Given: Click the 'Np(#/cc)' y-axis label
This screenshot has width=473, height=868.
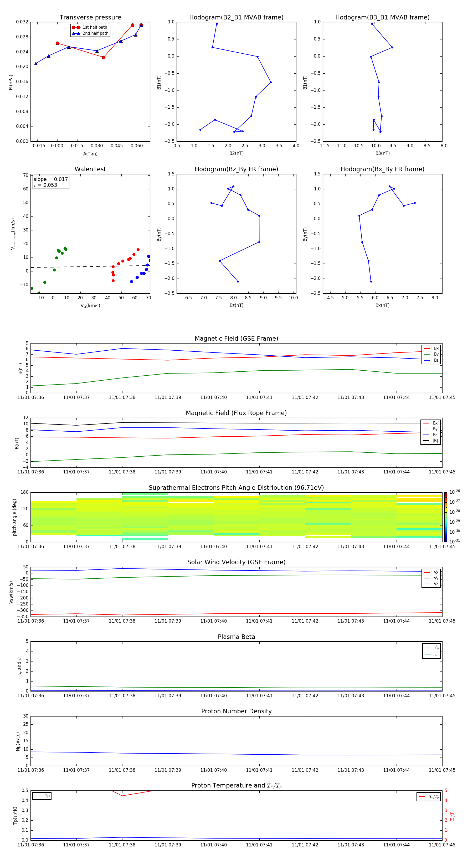Looking at the screenshot, I should (x=18, y=741).
